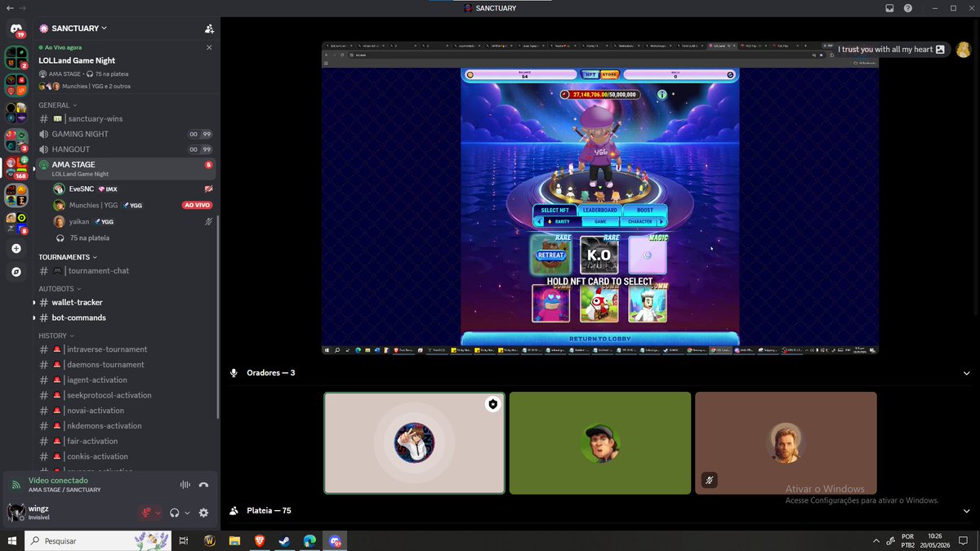Open Discord help icon in title bar
980x551 pixels.
(x=908, y=8)
